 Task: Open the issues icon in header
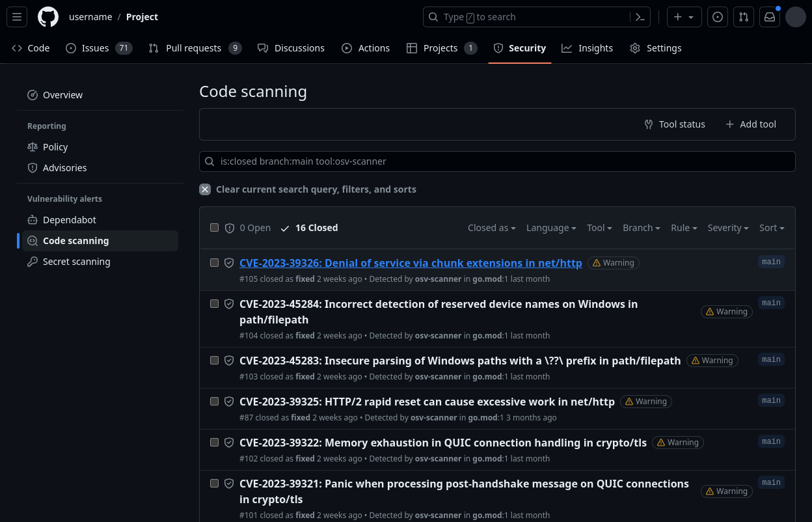coord(718,17)
